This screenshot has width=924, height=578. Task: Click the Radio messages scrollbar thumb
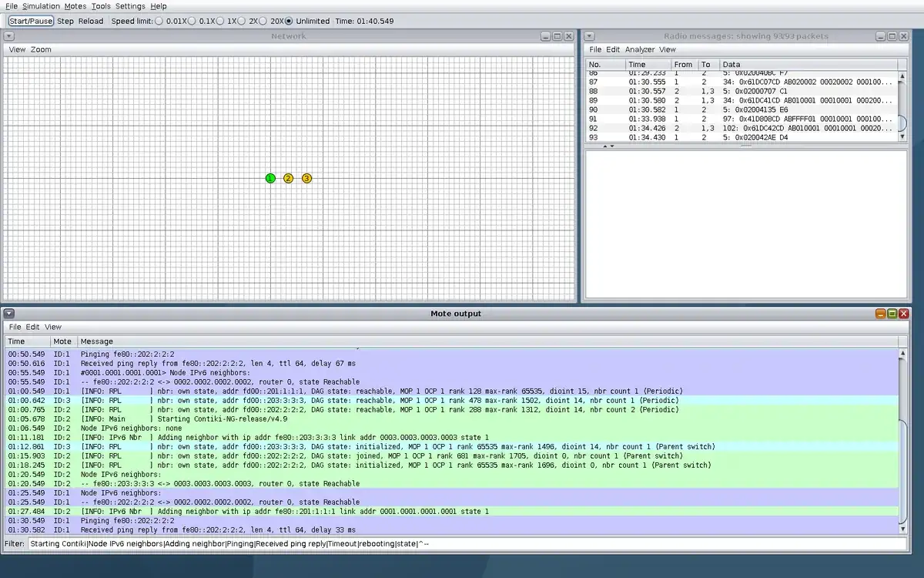tap(902, 123)
